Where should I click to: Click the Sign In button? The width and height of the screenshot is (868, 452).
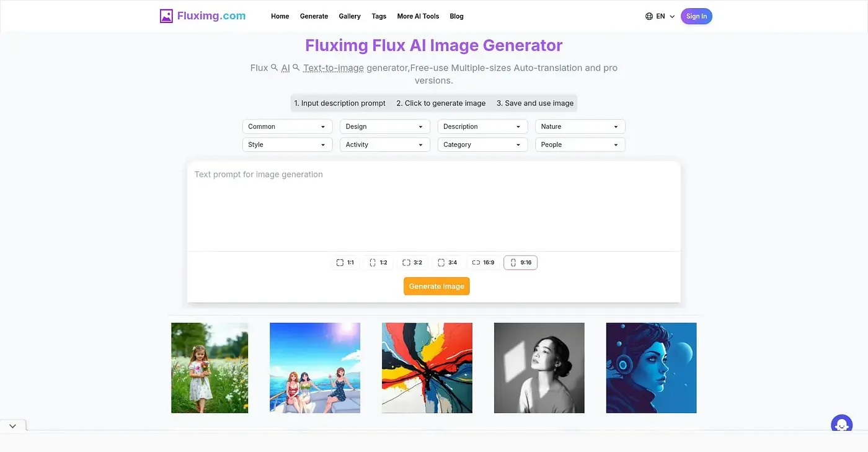696,16
